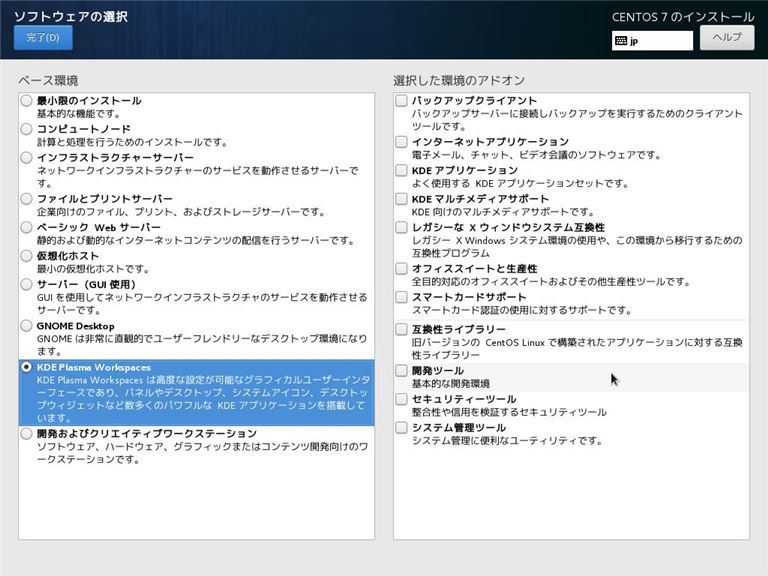Select 仮想化ホスト radio button

click(x=26, y=256)
